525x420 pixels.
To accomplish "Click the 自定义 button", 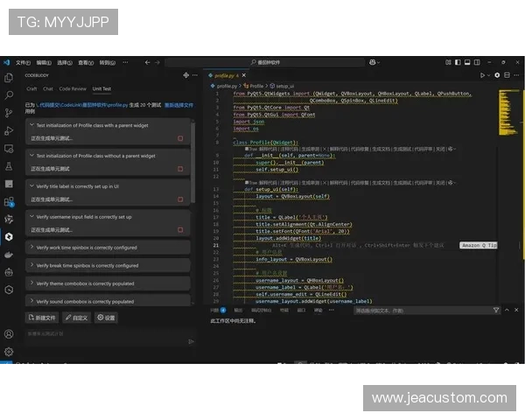I will [x=77, y=318].
